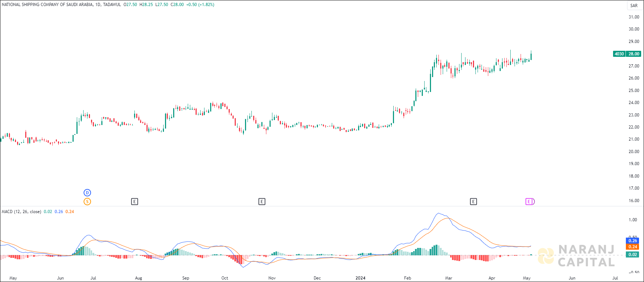644x282 pixels.
Task: Click the H28.25 high value in header
Action: (x=146, y=5)
